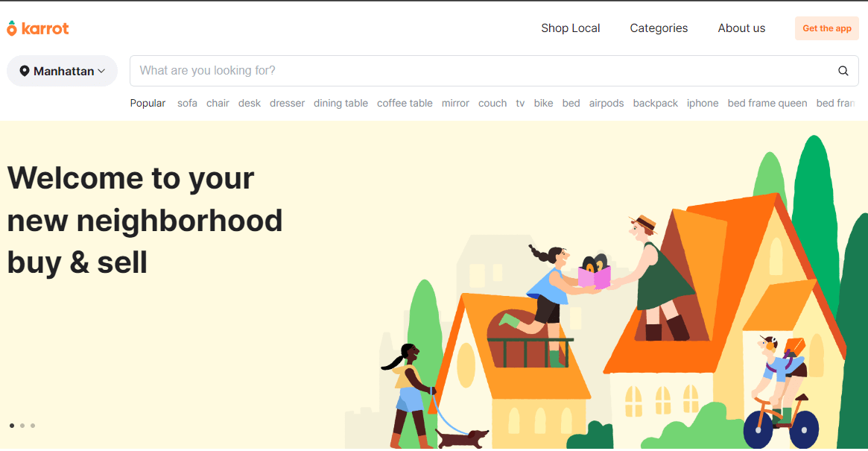Search popular term 'sofa'
868x451 pixels.
[x=187, y=103]
